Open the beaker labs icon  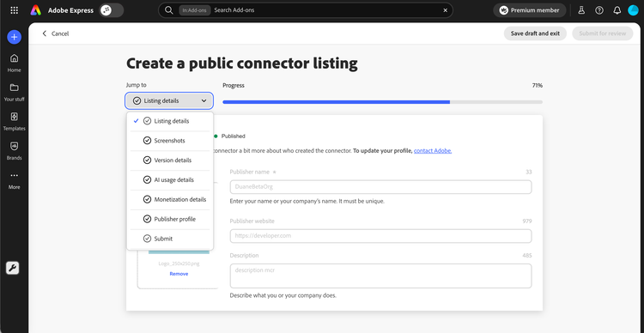pyautogui.click(x=581, y=10)
